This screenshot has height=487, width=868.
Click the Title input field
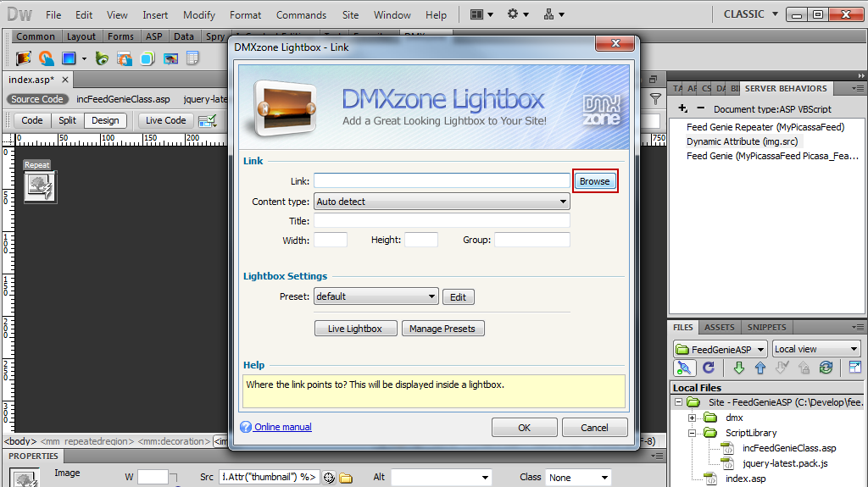pyautogui.click(x=442, y=221)
